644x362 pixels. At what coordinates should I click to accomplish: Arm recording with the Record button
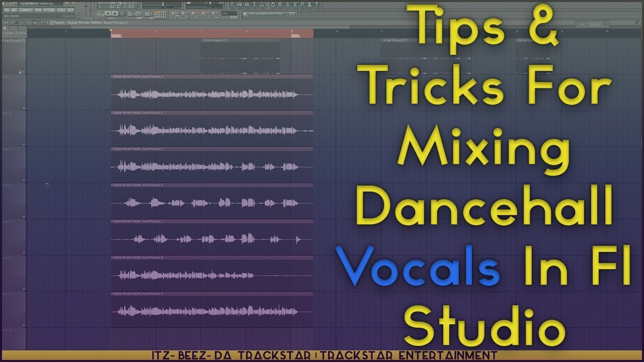click(122, 13)
